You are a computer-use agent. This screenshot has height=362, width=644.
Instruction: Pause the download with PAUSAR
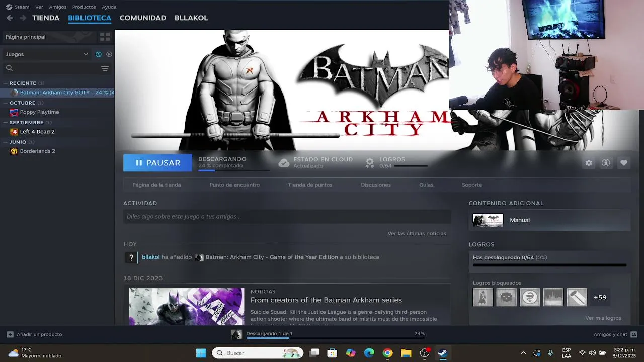pyautogui.click(x=157, y=163)
